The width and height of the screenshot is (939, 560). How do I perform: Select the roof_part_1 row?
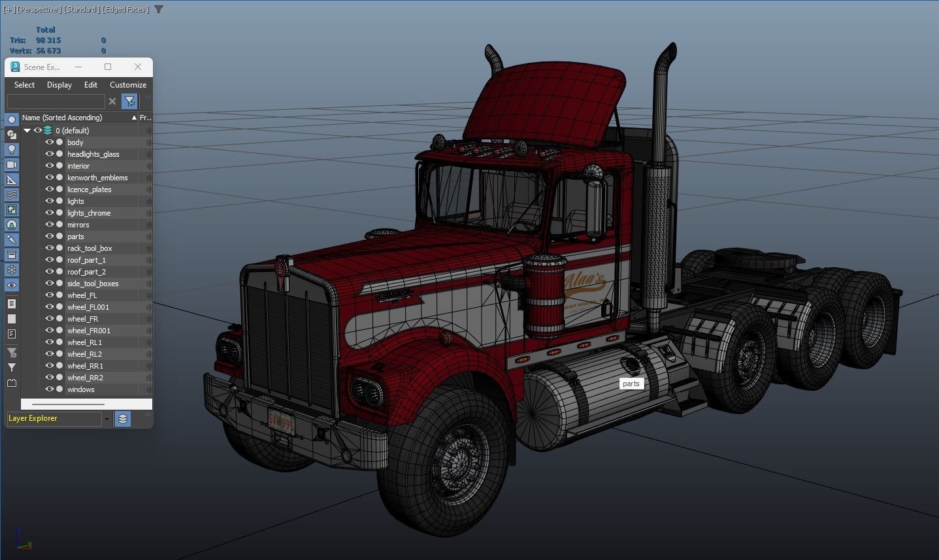pos(86,260)
